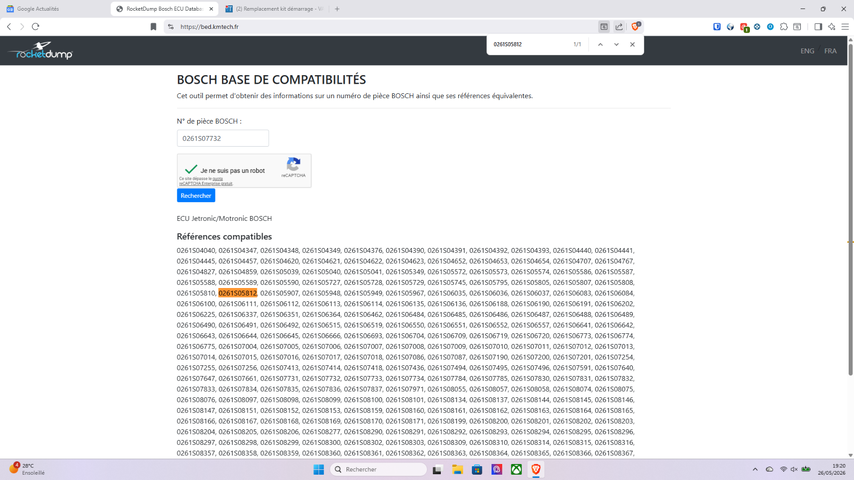Screen dimensions: 854x480
Task: Open a new browser tab
Action: pos(337,9)
